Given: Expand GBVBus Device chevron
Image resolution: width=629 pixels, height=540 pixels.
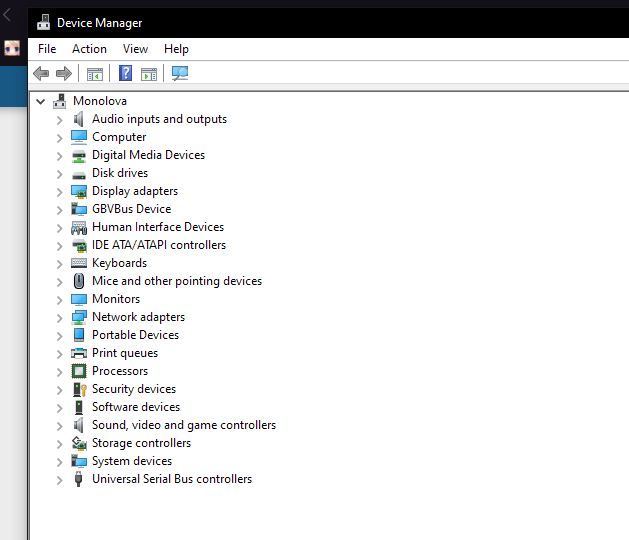Looking at the screenshot, I should point(59,209).
